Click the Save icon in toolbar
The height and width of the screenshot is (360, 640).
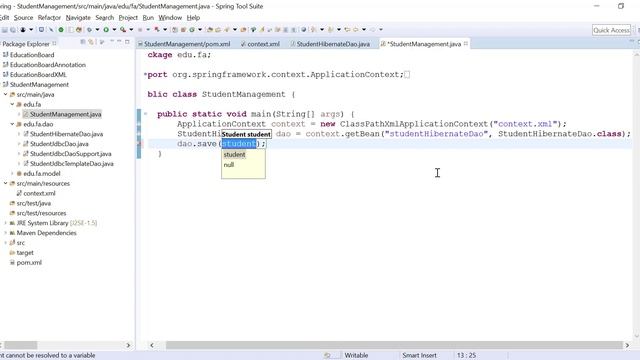[5, 30]
